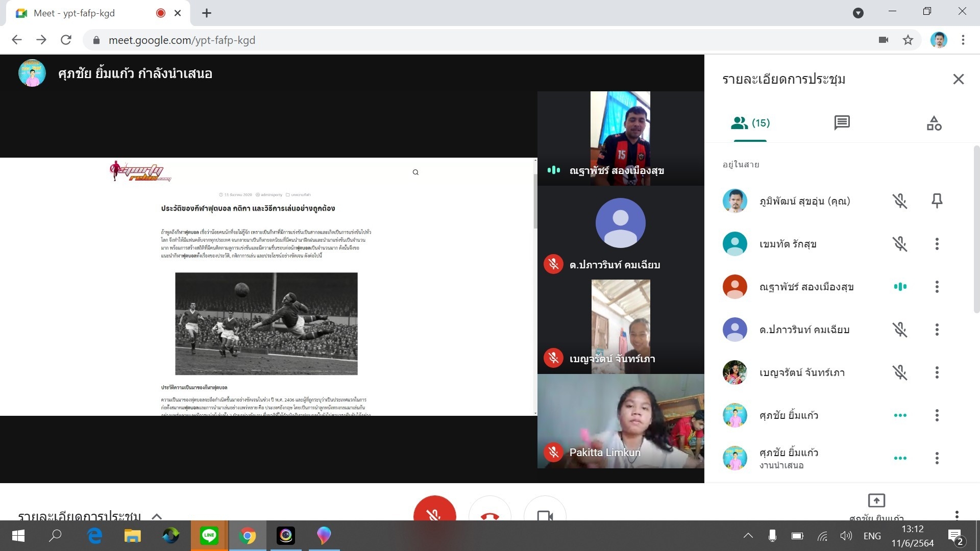
Task: Mute เขมทัต รักสุข's microphone
Action: tap(900, 244)
